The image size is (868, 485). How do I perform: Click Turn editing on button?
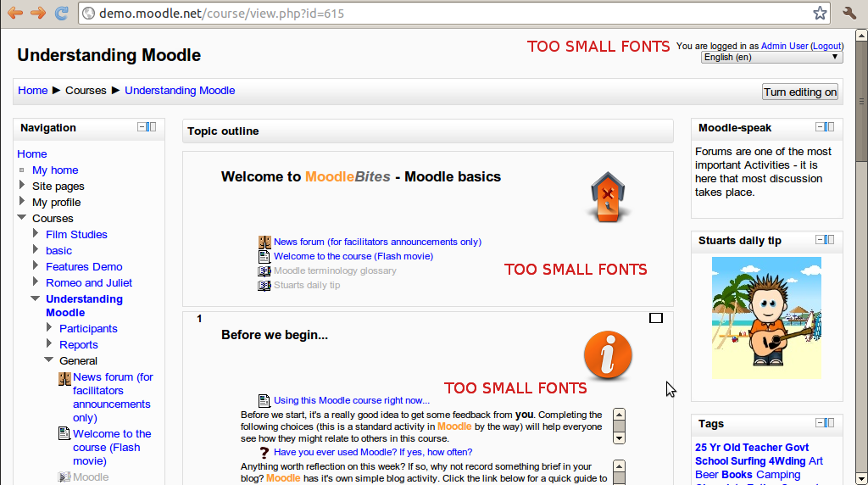point(800,92)
